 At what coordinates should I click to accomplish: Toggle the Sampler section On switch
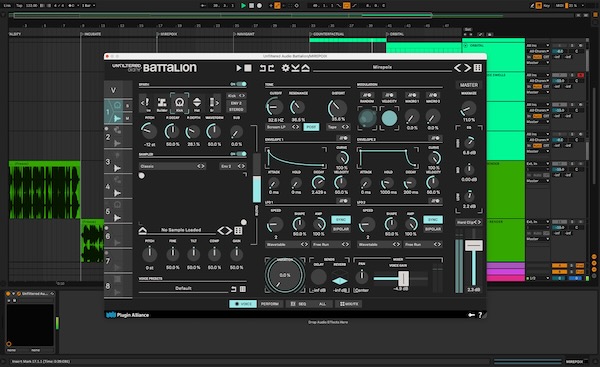click(241, 154)
